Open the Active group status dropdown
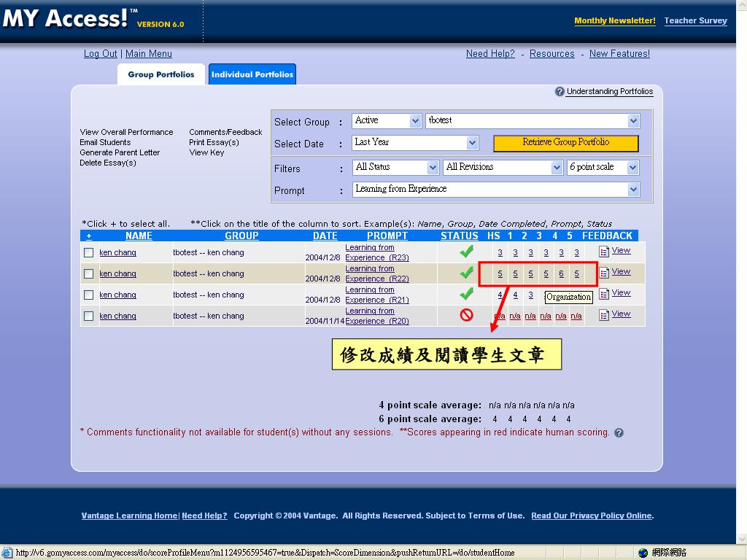 coord(387,120)
